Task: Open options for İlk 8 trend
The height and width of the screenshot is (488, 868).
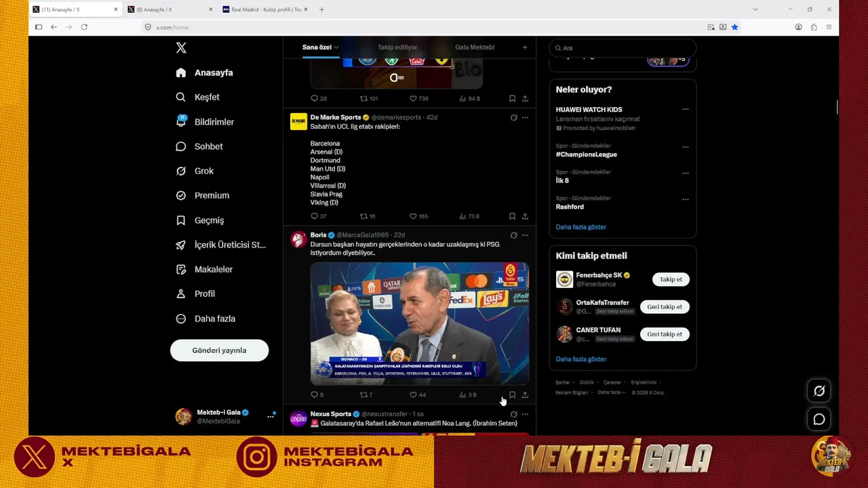Action: pyautogui.click(x=685, y=174)
